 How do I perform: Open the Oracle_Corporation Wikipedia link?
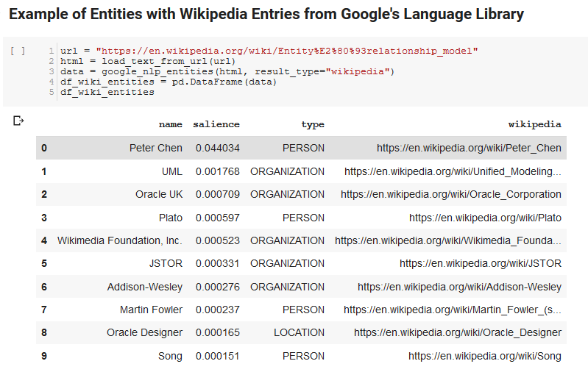(x=450, y=195)
